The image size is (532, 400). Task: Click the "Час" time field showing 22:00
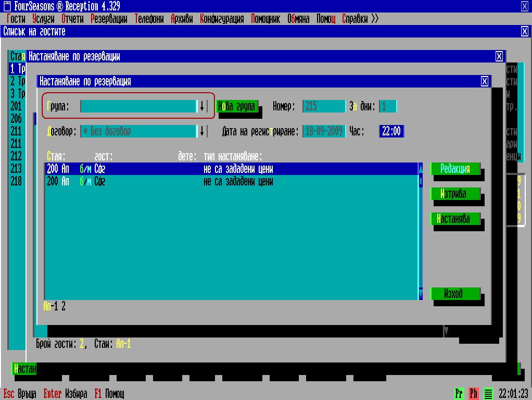pos(391,131)
